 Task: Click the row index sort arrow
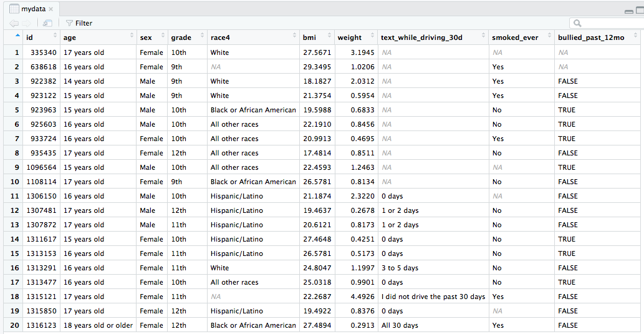point(17,36)
